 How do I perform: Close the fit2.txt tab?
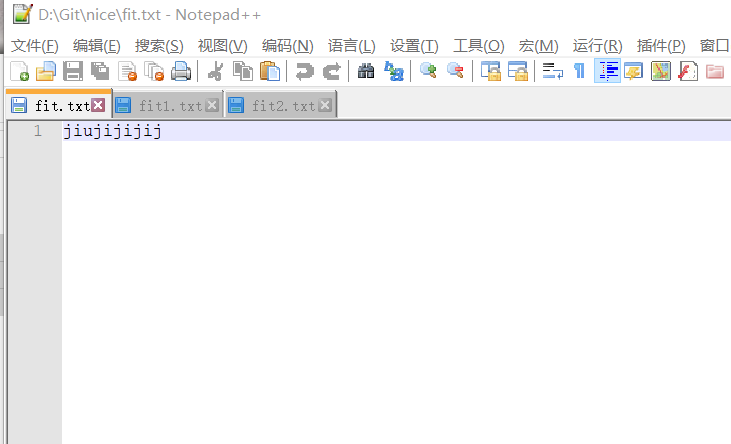coord(325,105)
